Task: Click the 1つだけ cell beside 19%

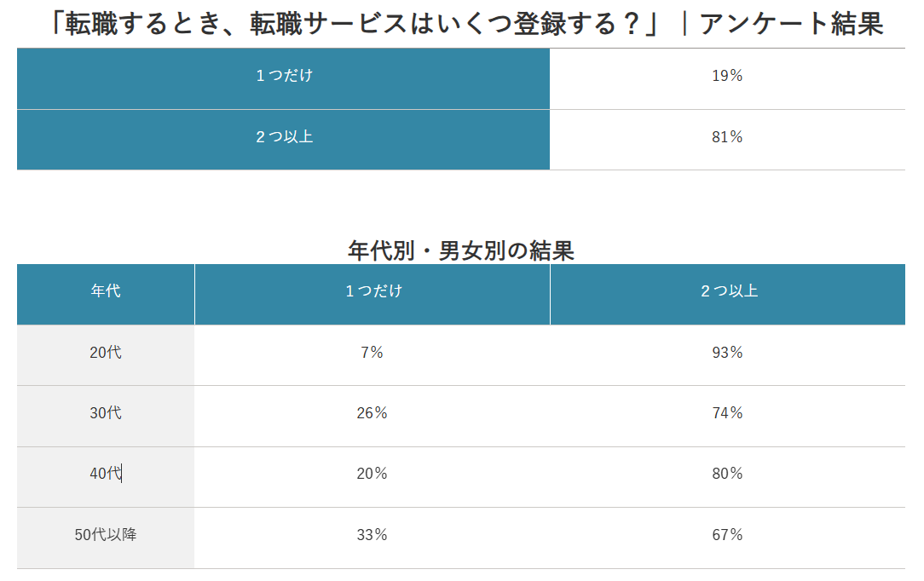Action: click(284, 76)
